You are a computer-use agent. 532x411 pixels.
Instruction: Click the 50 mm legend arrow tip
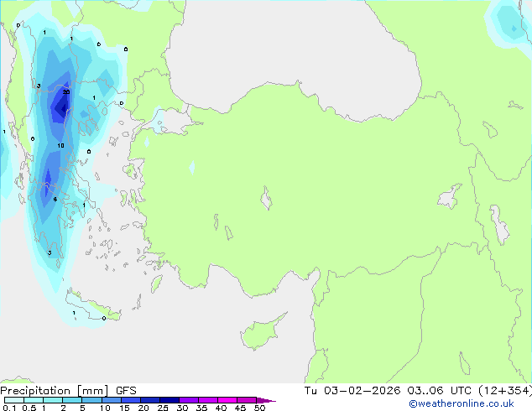[266, 400]
